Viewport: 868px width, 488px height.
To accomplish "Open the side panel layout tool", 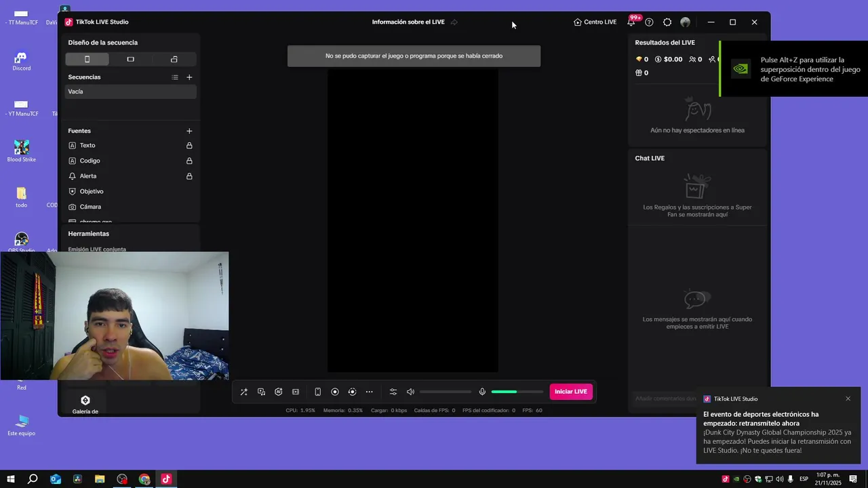I will (x=296, y=392).
